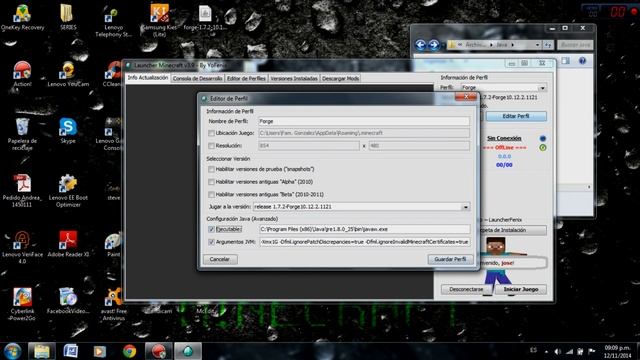
Task: Open Cyberlink Power2Go desktop icon
Action: (22, 304)
